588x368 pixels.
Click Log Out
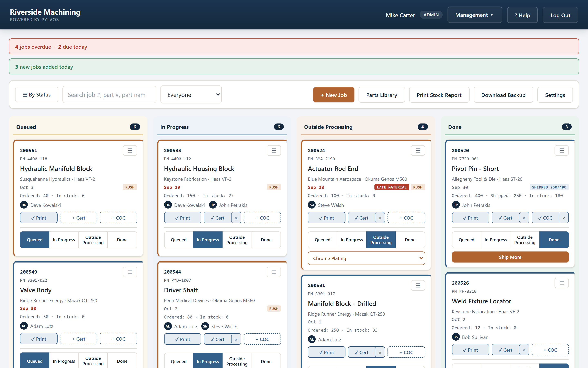560,15
